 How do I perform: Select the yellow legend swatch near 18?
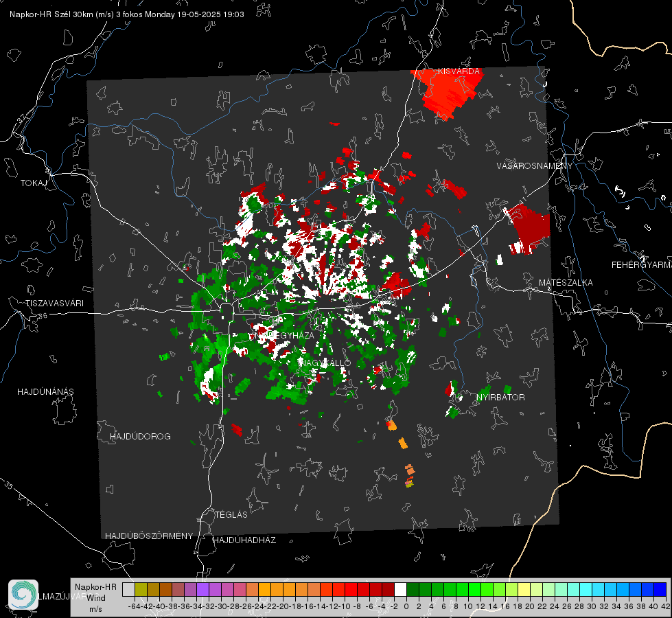(x=524, y=589)
